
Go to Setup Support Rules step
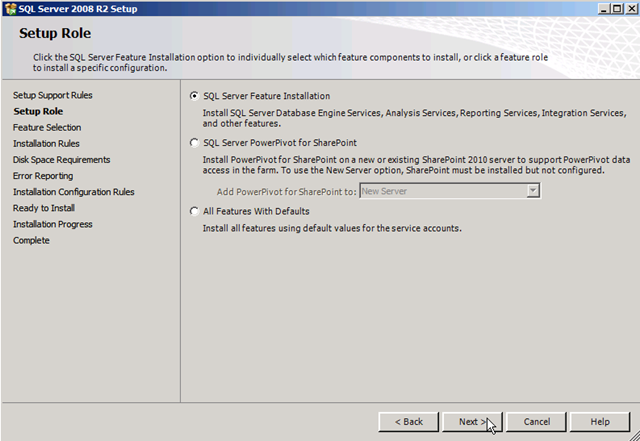[x=53, y=95]
